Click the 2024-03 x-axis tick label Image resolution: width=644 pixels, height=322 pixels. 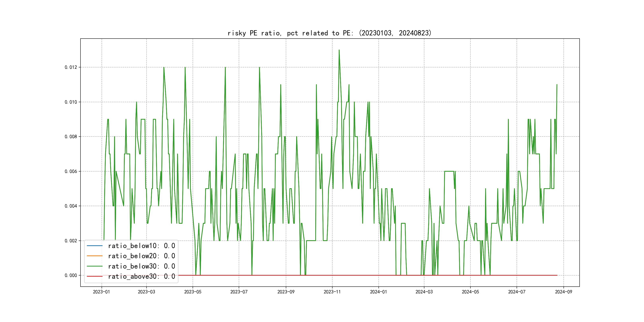pos(424,292)
